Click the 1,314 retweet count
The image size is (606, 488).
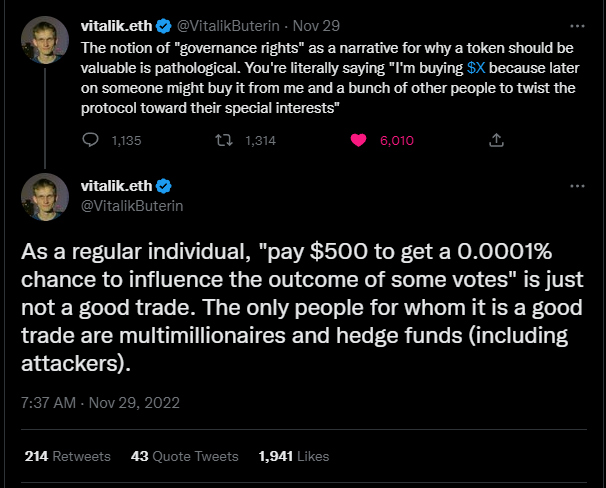point(260,142)
